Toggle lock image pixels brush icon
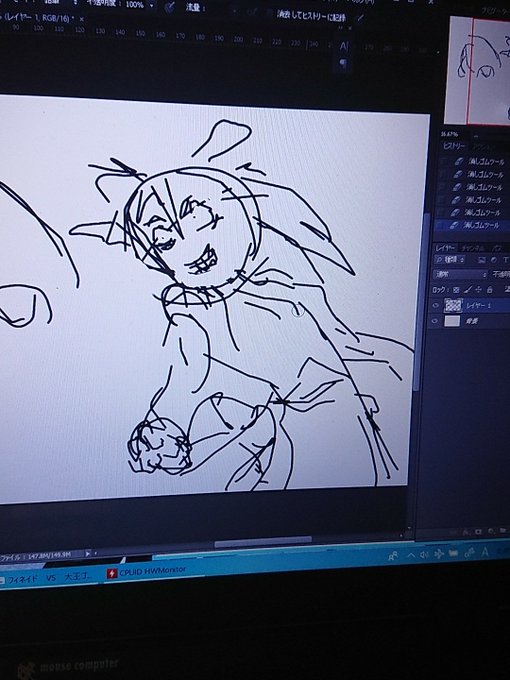This screenshot has height=680, width=510. pos(468,289)
